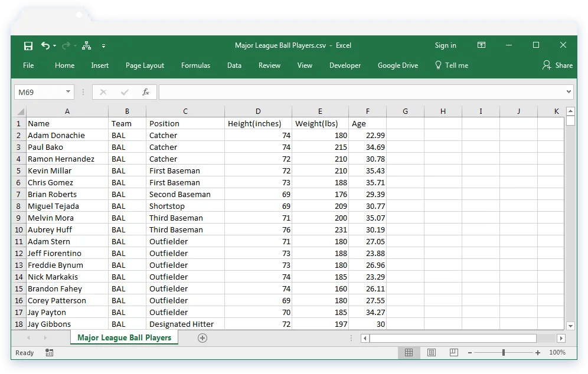Image resolution: width=588 pixels, height=374 pixels.
Task: Open the Data tab
Action: point(234,65)
